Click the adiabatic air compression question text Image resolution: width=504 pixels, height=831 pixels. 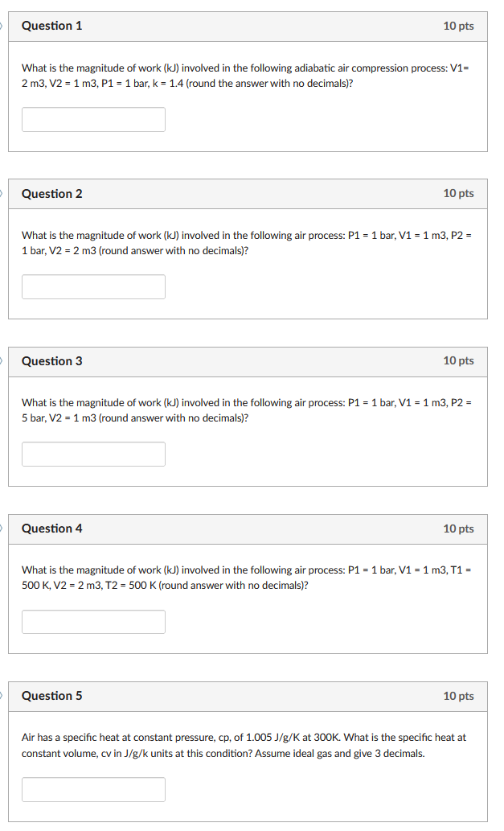246,76
